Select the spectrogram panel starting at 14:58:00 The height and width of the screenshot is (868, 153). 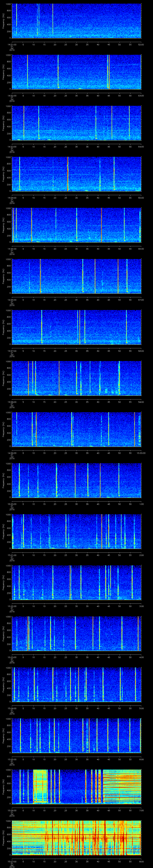point(77,378)
